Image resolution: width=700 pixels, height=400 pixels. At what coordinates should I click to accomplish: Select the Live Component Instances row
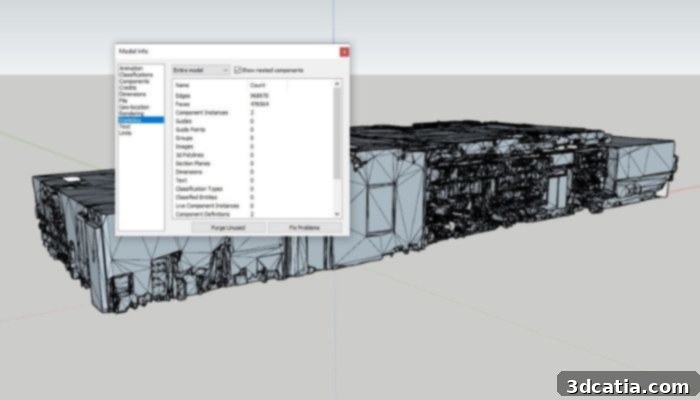(x=253, y=206)
